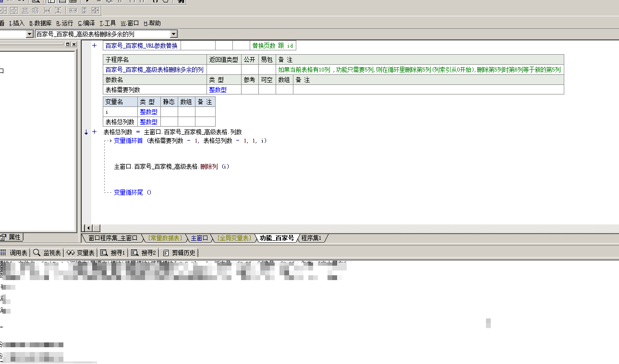Screen dimensions: 619x364
Task: Open the H.帮助 menu
Action: (x=152, y=23)
